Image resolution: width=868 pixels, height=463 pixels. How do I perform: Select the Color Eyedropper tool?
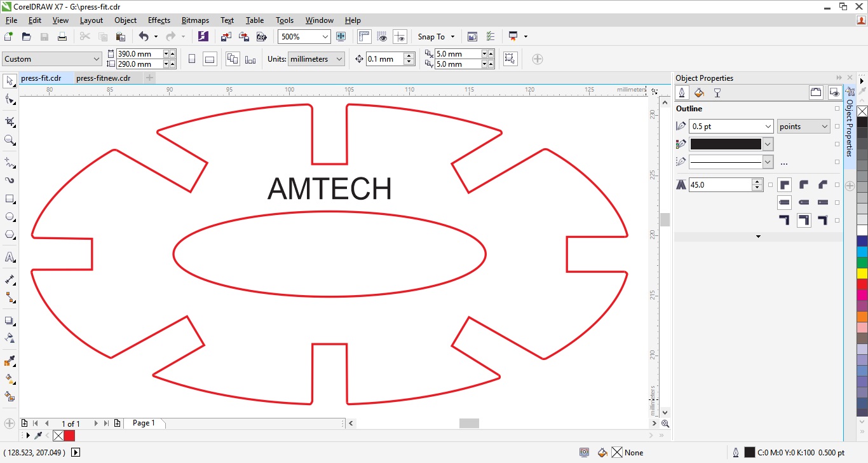pyautogui.click(x=10, y=361)
